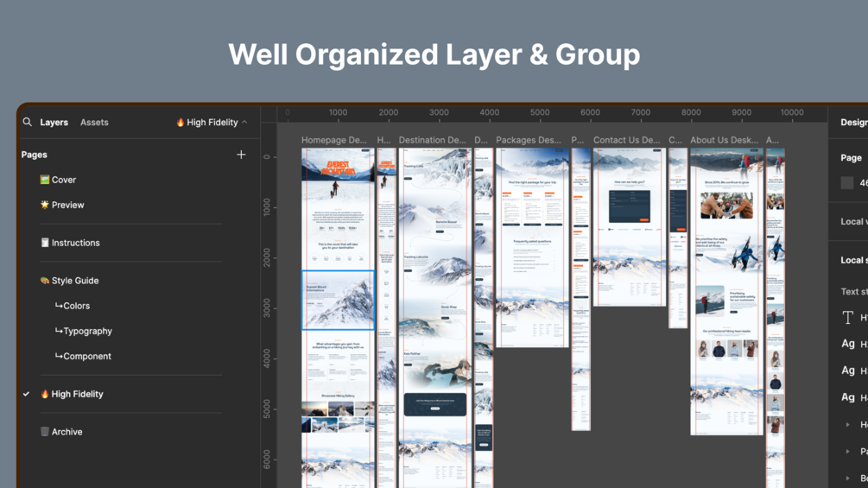
Task: Select the first Ag text style
Action: click(848, 344)
